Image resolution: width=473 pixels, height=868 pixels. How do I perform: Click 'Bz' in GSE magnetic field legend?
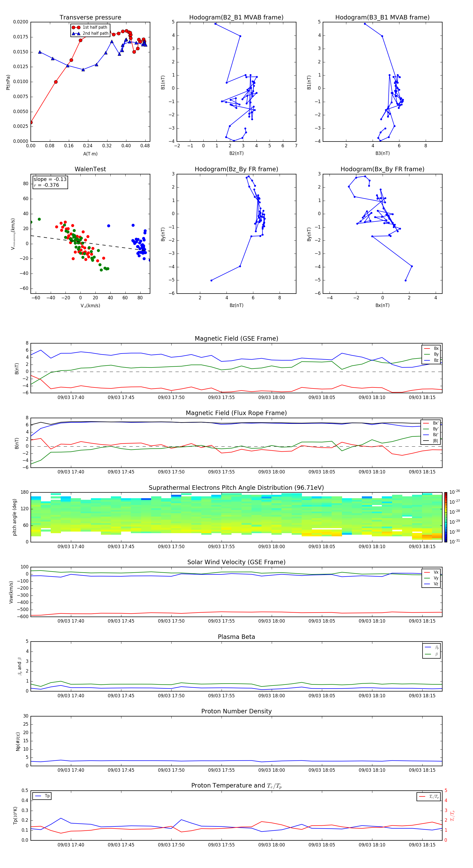tap(431, 361)
